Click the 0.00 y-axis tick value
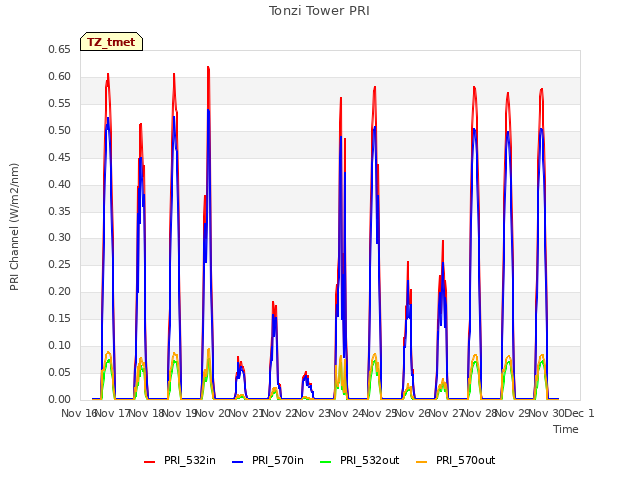Image resolution: width=640 pixels, height=480 pixels. coord(60,399)
